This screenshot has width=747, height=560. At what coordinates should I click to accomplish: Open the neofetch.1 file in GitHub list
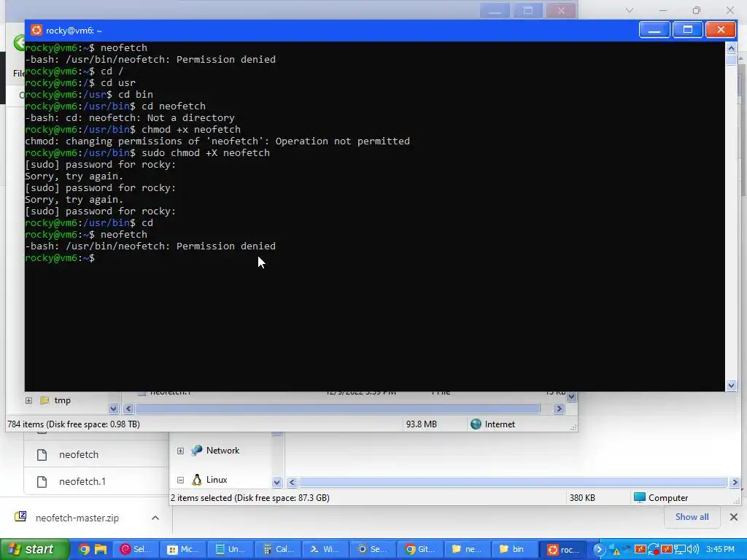(x=82, y=481)
